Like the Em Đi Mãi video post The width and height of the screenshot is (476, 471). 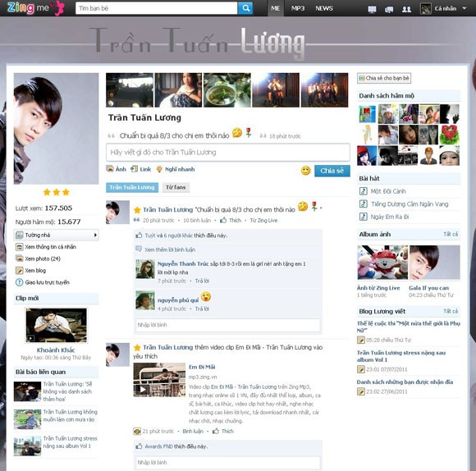click(x=223, y=432)
